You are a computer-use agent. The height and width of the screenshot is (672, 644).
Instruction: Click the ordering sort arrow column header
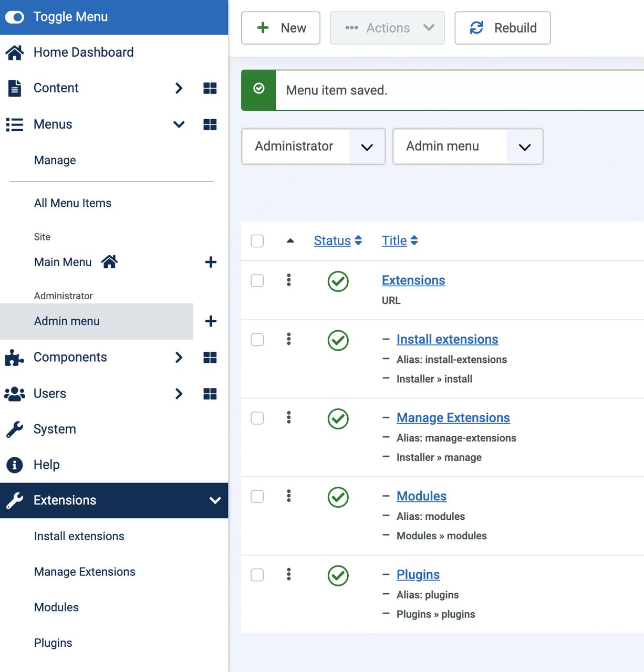(x=290, y=241)
